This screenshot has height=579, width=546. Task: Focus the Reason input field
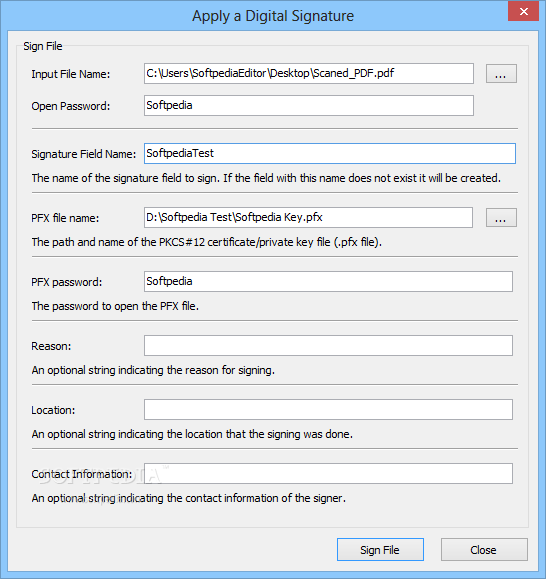coord(328,346)
